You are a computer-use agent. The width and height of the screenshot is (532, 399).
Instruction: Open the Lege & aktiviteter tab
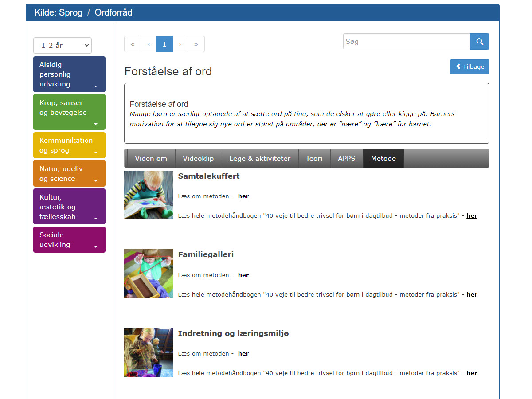coord(260,158)
